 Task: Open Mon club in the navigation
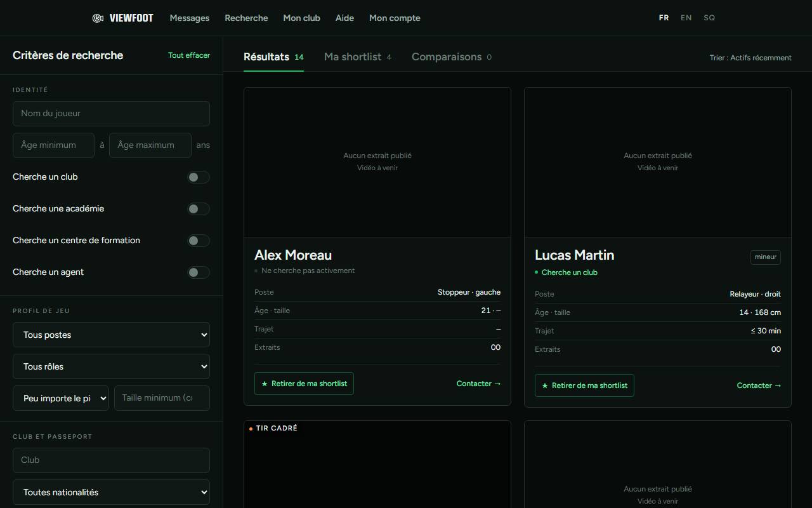click(x=301, y=18)
